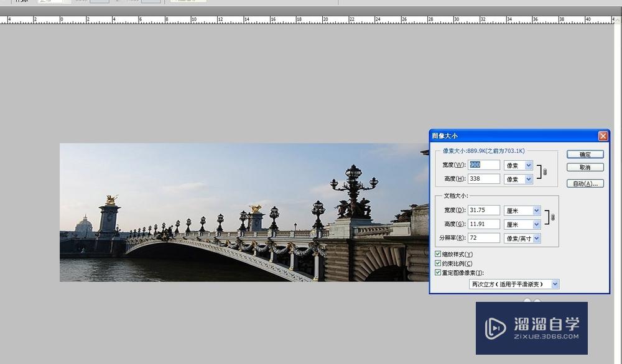Focus the document 宽度(D) field showing 31.75
The image size is (622, 364).
[x=483, y=210]
